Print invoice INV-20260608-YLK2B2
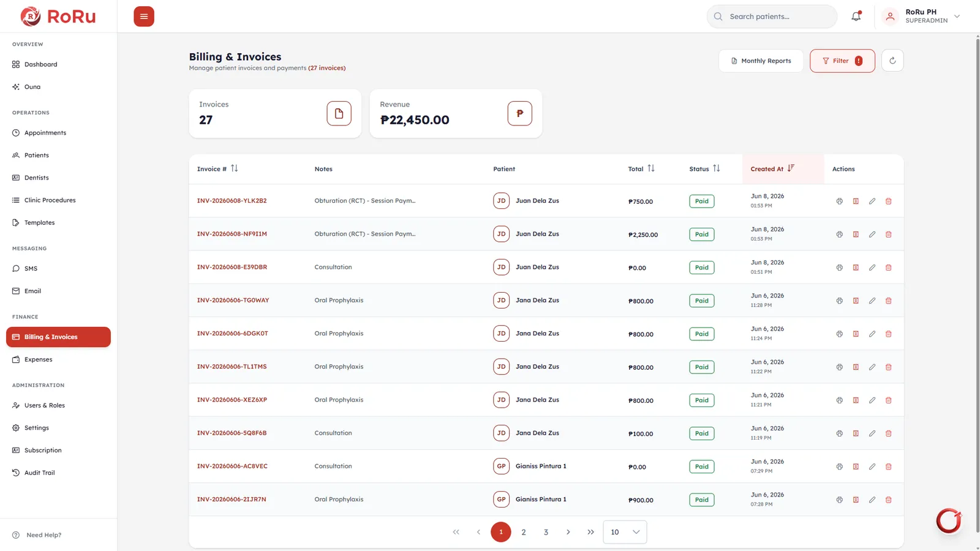This screenshot has height=551, width=980. coord(839,201)
